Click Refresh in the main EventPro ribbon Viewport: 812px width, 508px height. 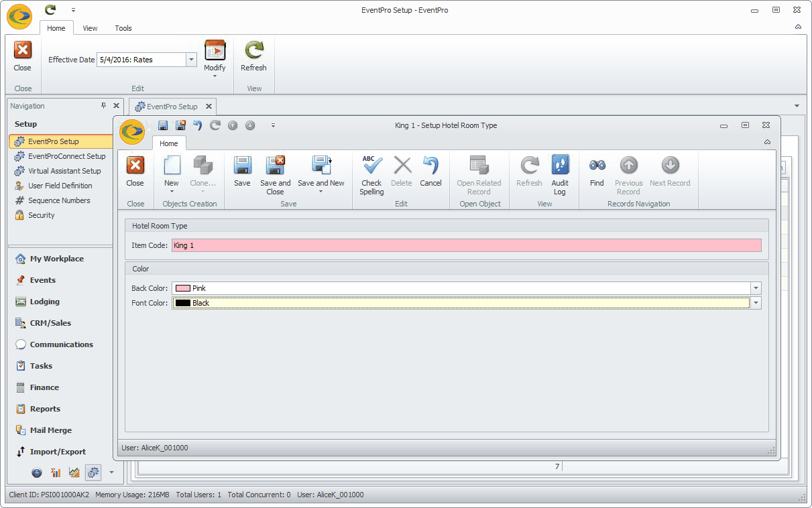coord(253,56)
